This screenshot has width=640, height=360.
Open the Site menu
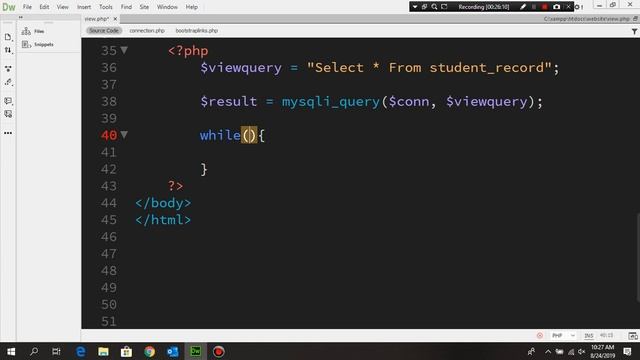(144, 7)
